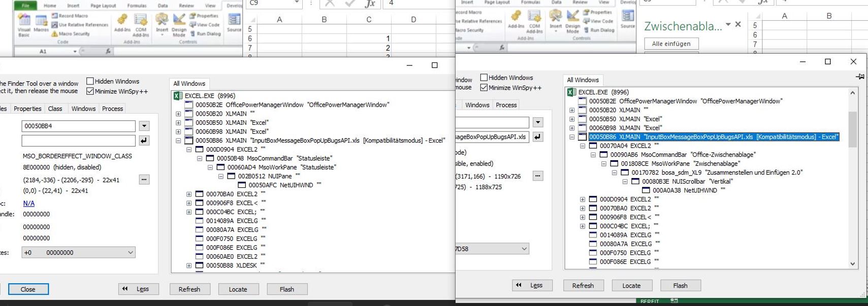Click View Code in right Excel ribbon
The height and width of the screenshot is (306, 868).
click(598, 21)
